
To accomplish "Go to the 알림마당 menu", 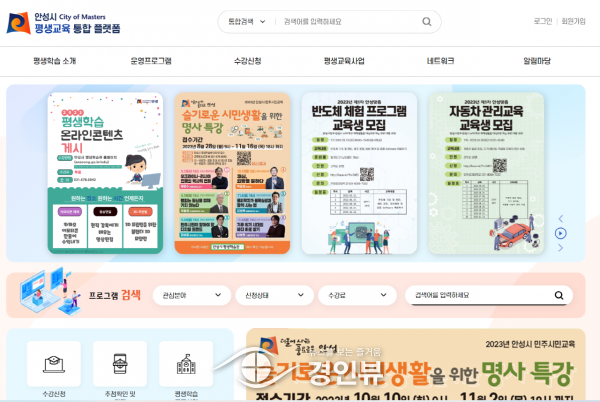I will 536,61.
